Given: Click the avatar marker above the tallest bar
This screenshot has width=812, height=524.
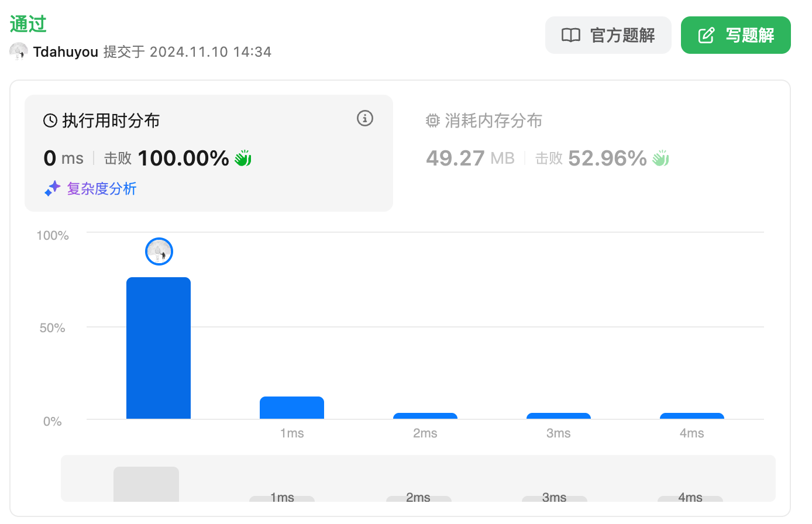Looking at the screenshot, I should pyautogui.click(x=159, y=251).
